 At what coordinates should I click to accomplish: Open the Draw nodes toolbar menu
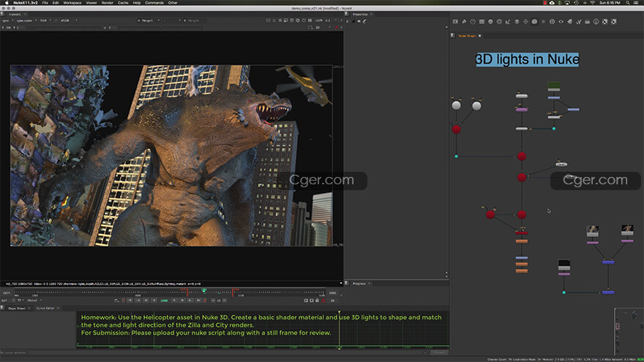(x=464, y=22)
